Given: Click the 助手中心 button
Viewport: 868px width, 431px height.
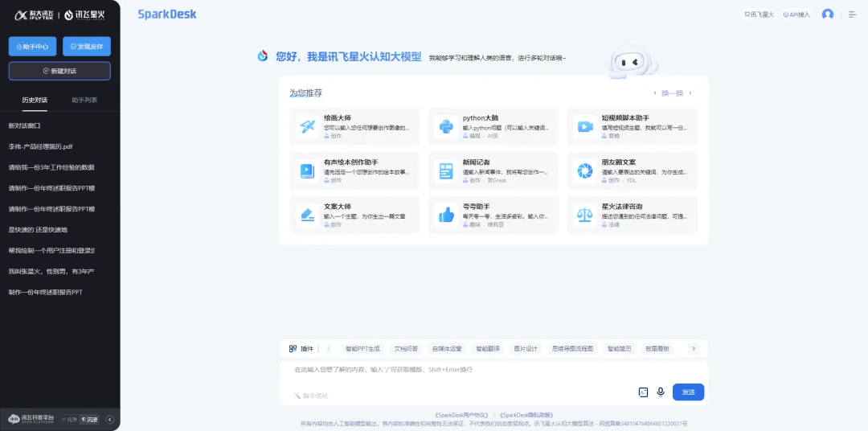Looking at the screenshot, I should pos(33,47).
